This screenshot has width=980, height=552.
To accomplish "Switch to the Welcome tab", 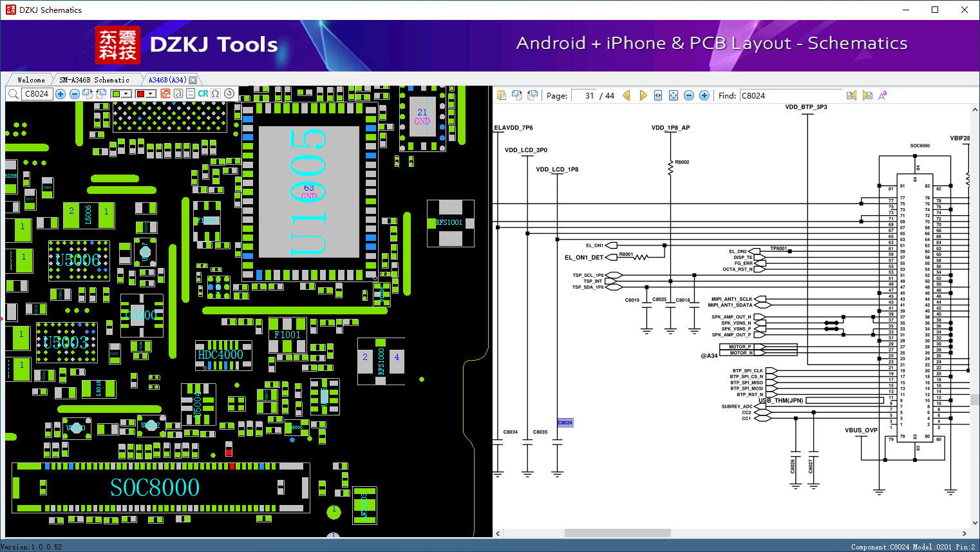I will pos(31,80).
